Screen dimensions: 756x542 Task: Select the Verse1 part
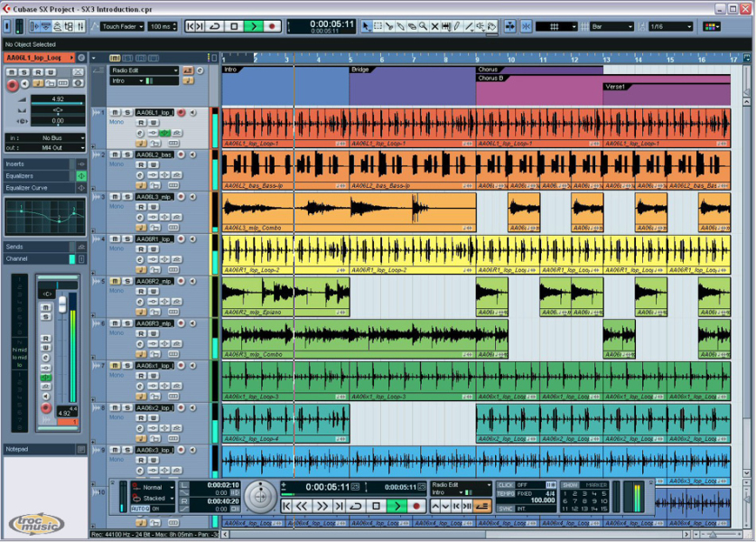coord(667,95)
